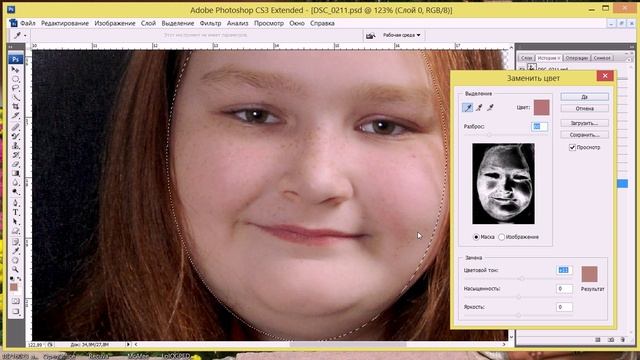
Task: Click the Яркость lightness slider
Action: point(519,315)
